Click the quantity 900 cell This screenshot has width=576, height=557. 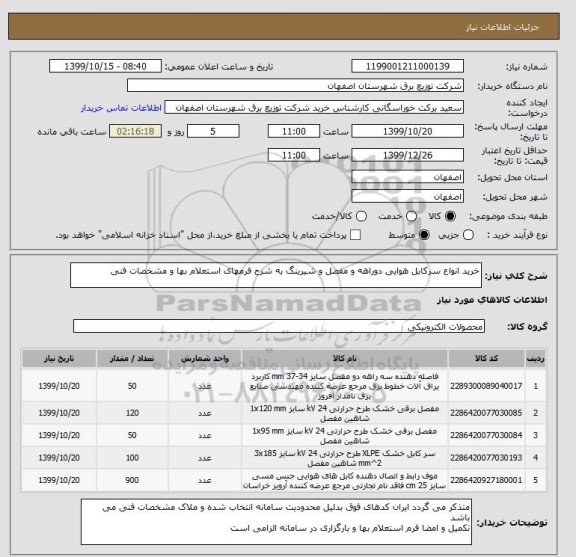[132, 480]
